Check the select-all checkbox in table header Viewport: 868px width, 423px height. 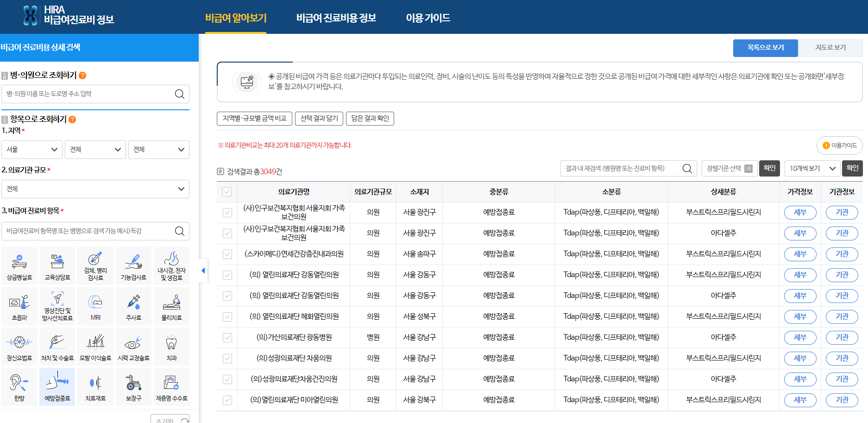pos(226,191)
